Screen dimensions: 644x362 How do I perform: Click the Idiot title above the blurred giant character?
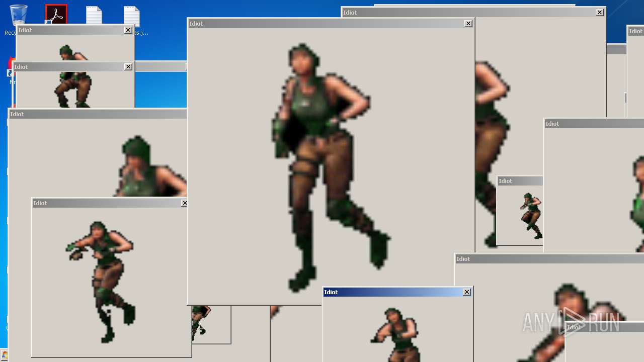[463, 259]
